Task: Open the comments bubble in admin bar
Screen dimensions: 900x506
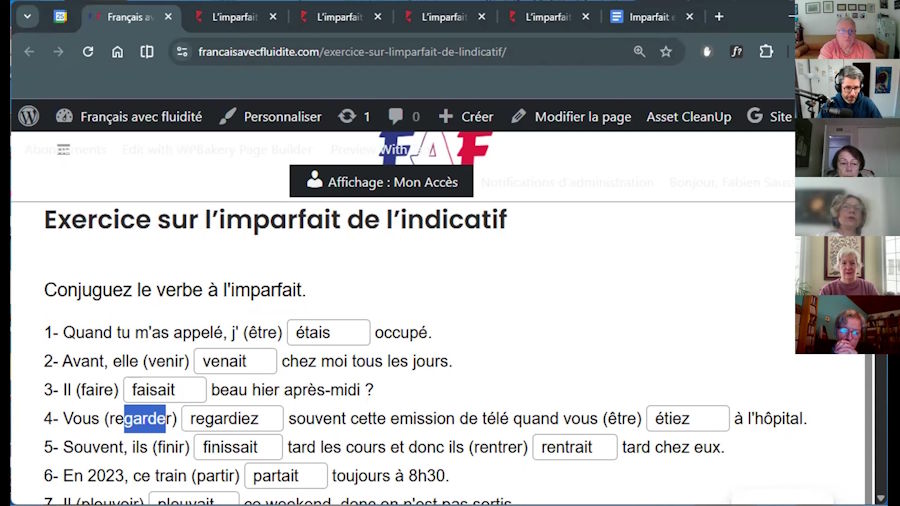Action: (403, 116)
